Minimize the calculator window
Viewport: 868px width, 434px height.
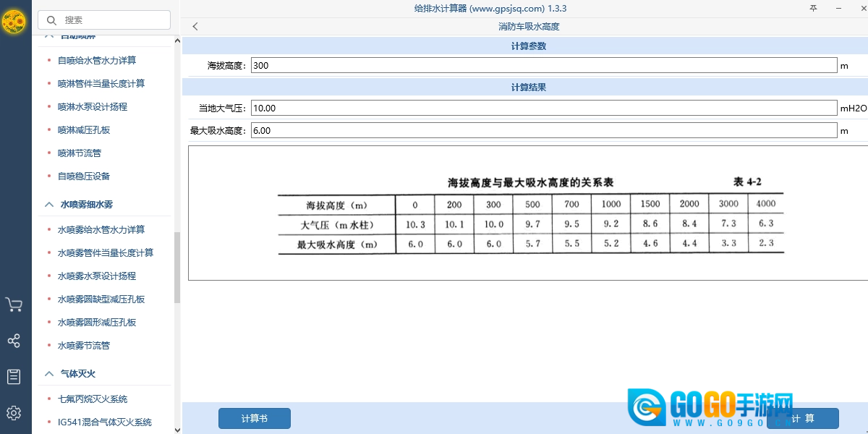(x=839, y=8)
